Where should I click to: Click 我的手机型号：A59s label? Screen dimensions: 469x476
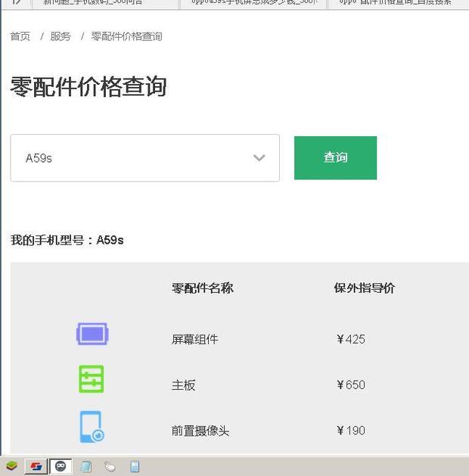tap(67, 240)
